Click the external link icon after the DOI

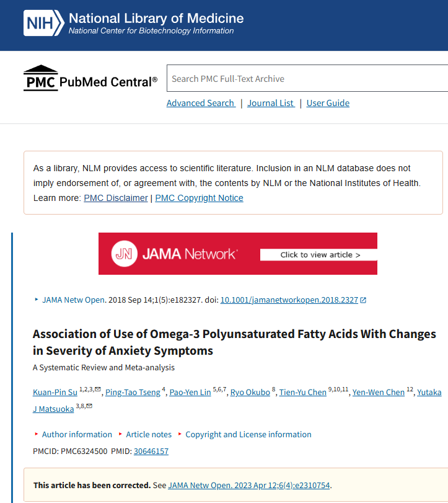[x=363, y=300]
